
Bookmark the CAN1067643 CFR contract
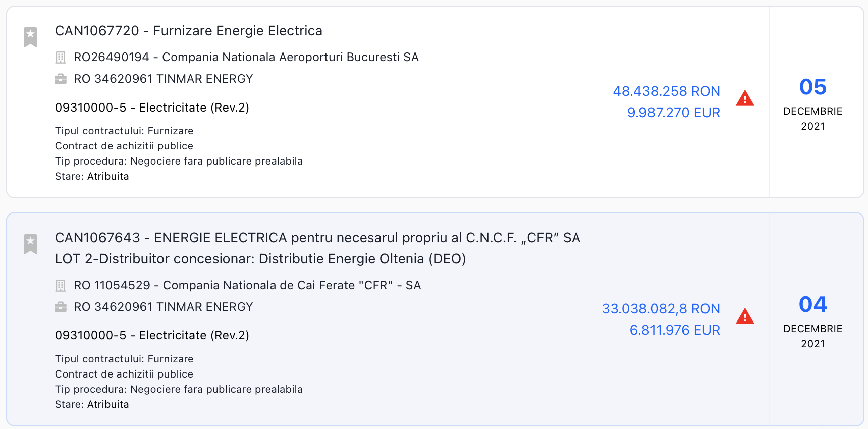[x=31, y=244]
